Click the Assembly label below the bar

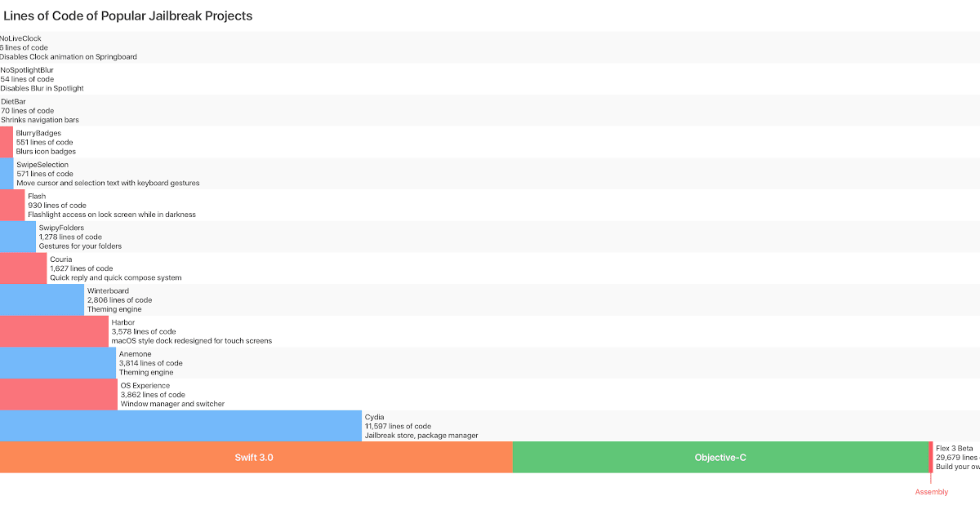(932, 492)
